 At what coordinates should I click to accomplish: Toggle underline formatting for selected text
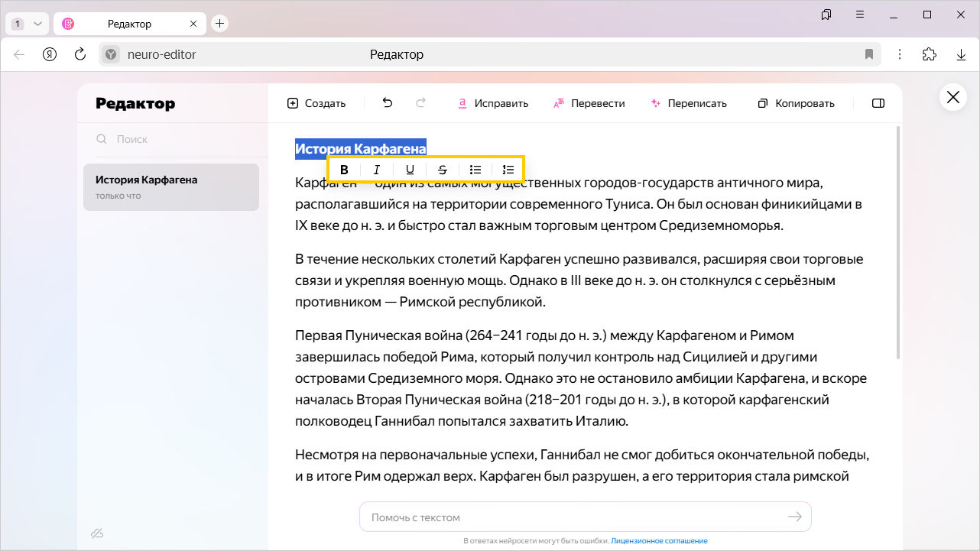pyautogui.click(x=410, y=170)
